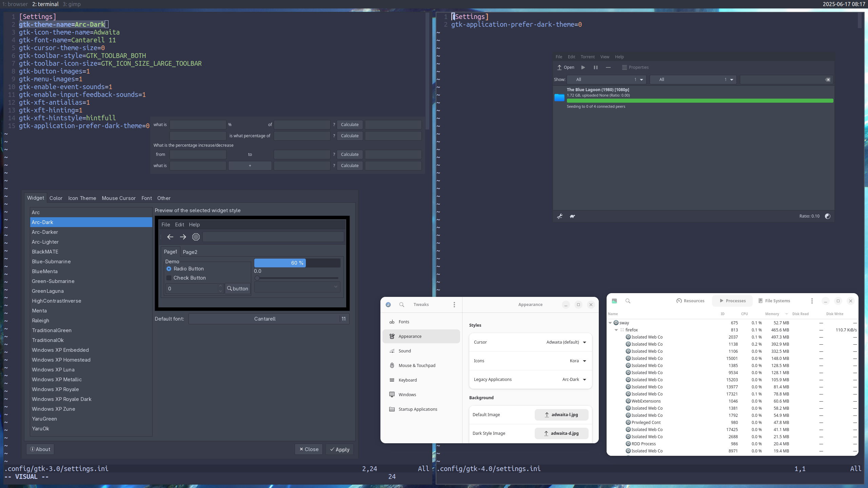Switch to the Mouse Cursor tab
This screenshot has width=868, height=488.
click(x=119, y=198)
